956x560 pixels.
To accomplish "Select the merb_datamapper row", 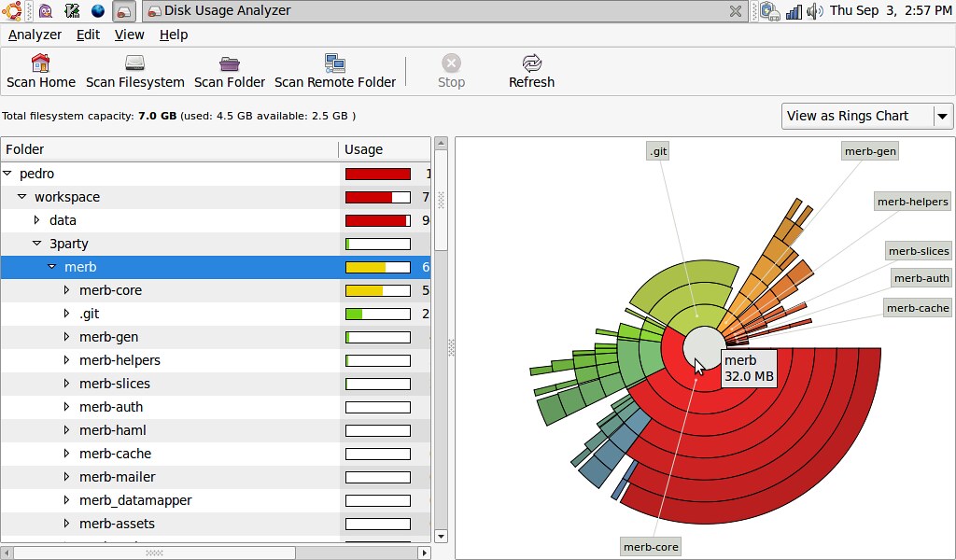I will [216, 500].
